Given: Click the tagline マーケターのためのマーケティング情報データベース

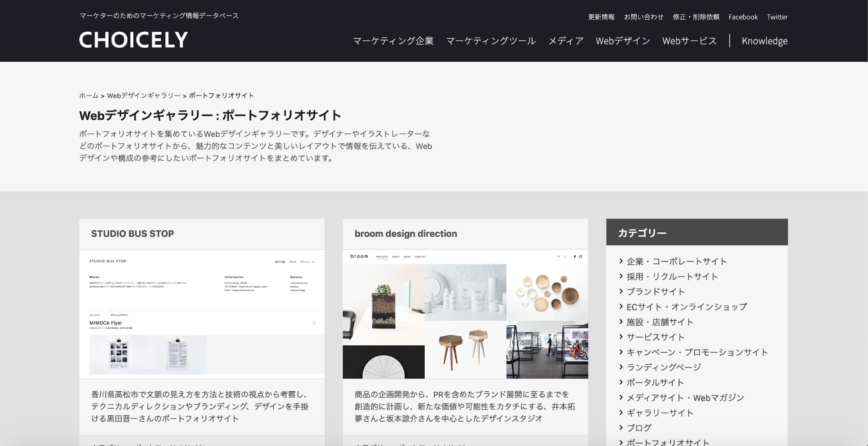Looking at the screenshot, I should (x=159, y=16).
